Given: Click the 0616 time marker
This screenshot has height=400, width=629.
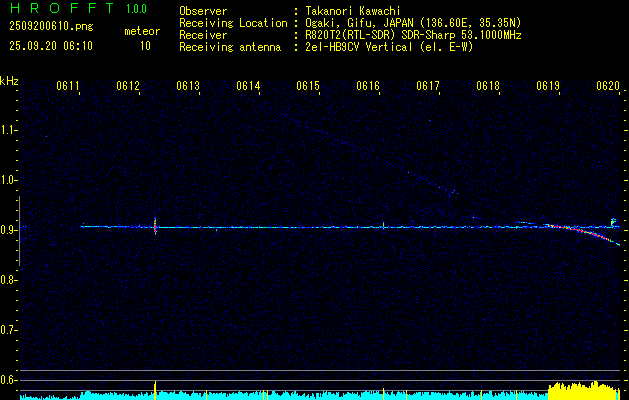Looking at the screenshot, I should coord(368,85).
